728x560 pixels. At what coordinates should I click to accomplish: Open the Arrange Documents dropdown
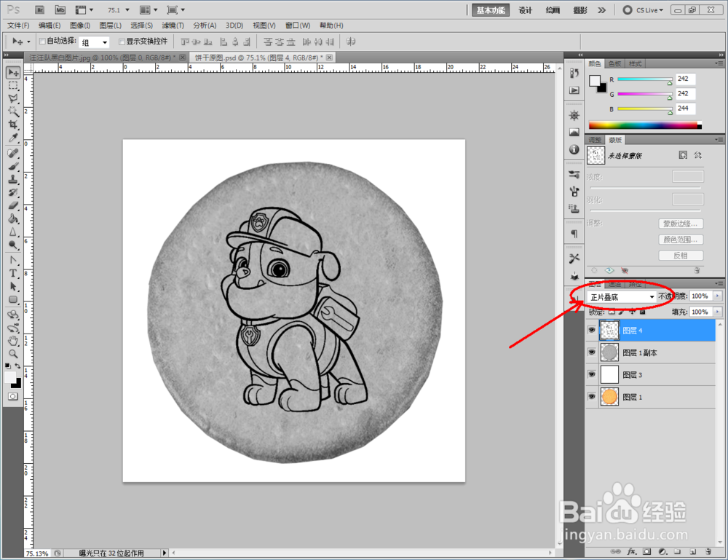149,9
